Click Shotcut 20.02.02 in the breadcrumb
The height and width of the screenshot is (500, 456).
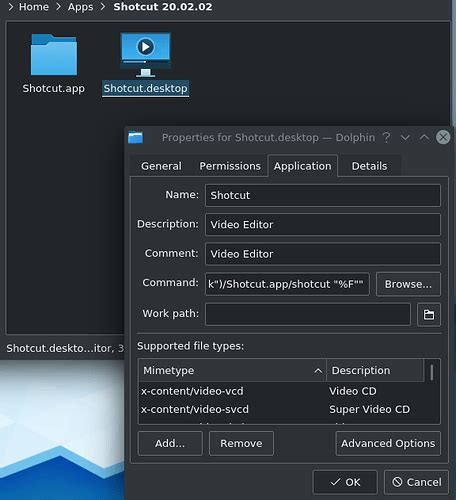163,7
